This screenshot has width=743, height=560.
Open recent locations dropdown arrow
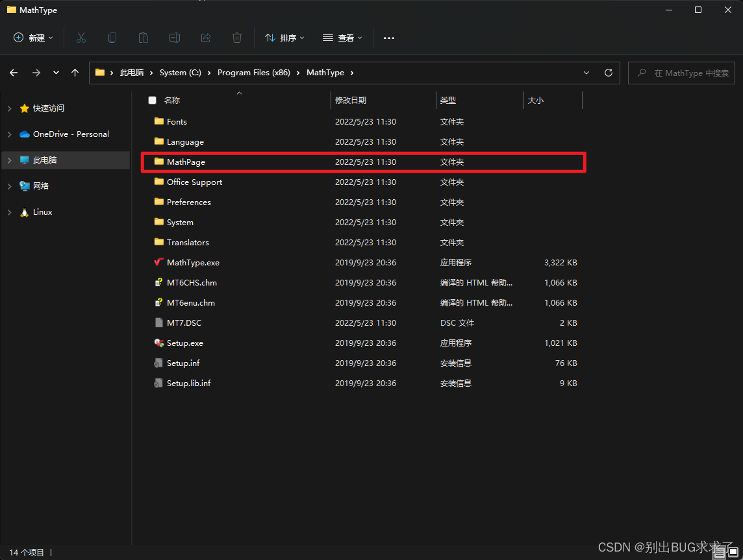[x=56, y=73]
